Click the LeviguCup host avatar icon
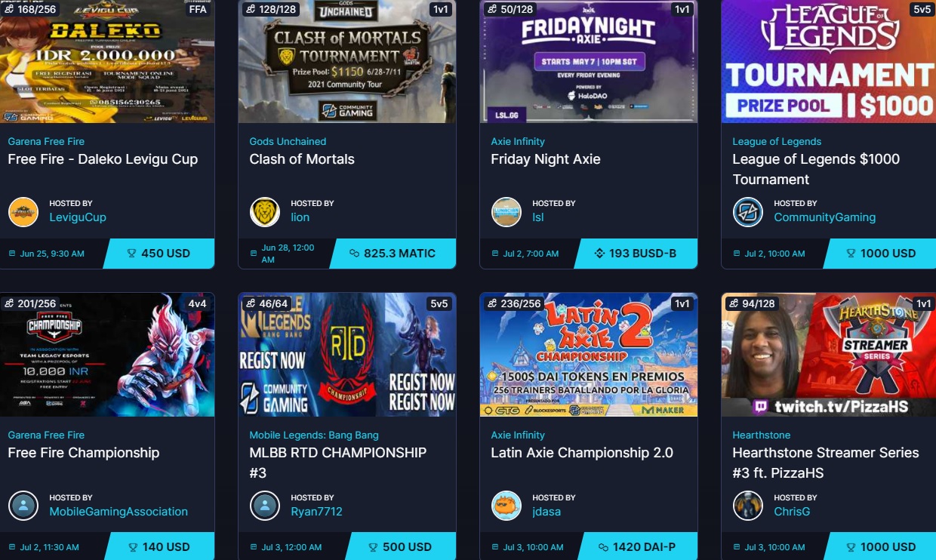936x560 pixels. 23,211
